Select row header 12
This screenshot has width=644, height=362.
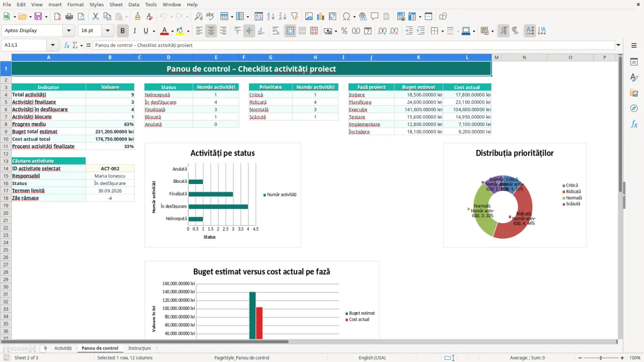point(6,153)
